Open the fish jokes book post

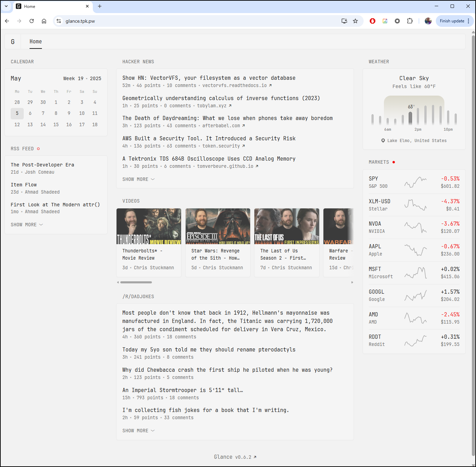pos(206,410)
